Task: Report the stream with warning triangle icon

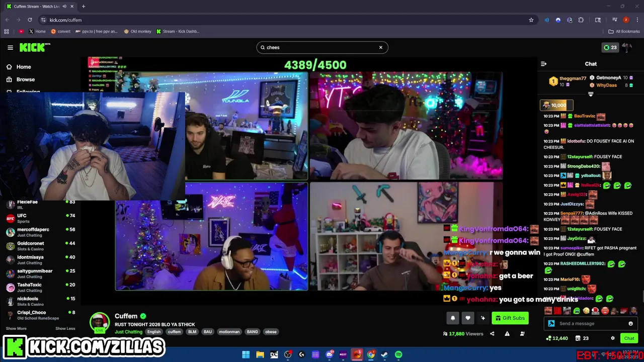Action: pos(507,334)
